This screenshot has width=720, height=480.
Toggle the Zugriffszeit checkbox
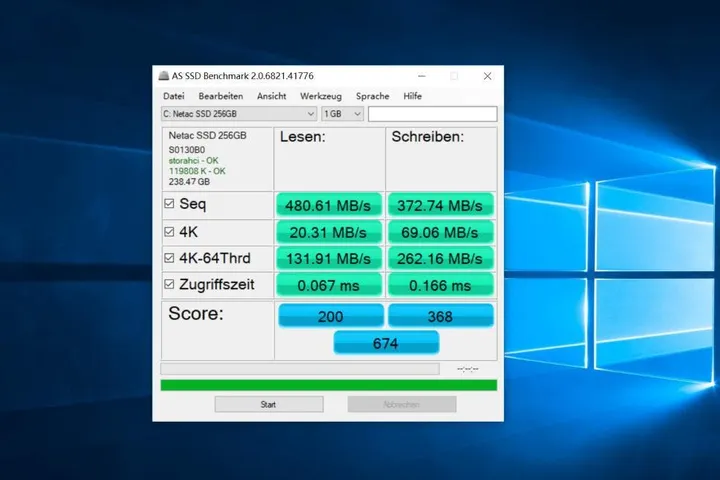pos(168,285)
